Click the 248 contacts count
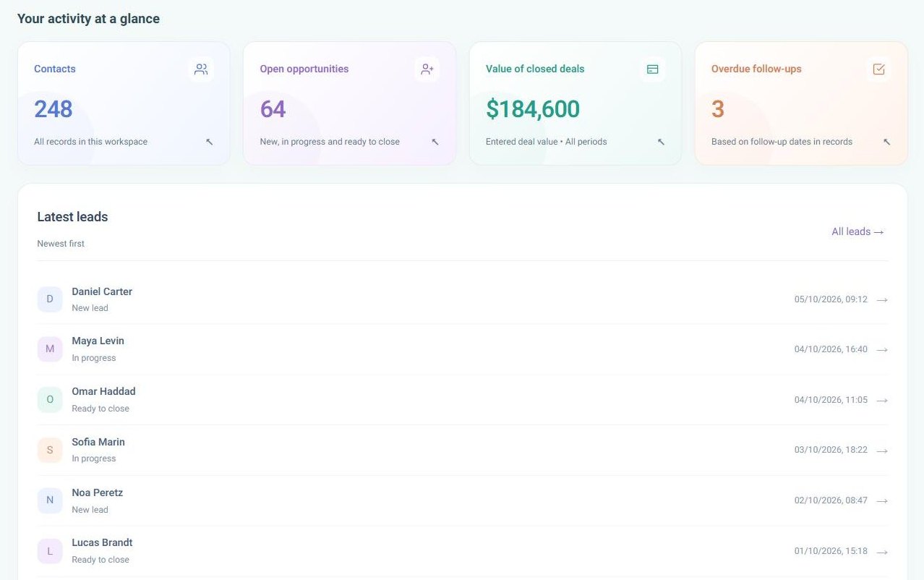 pyautogui.click(x=54, y=109)
